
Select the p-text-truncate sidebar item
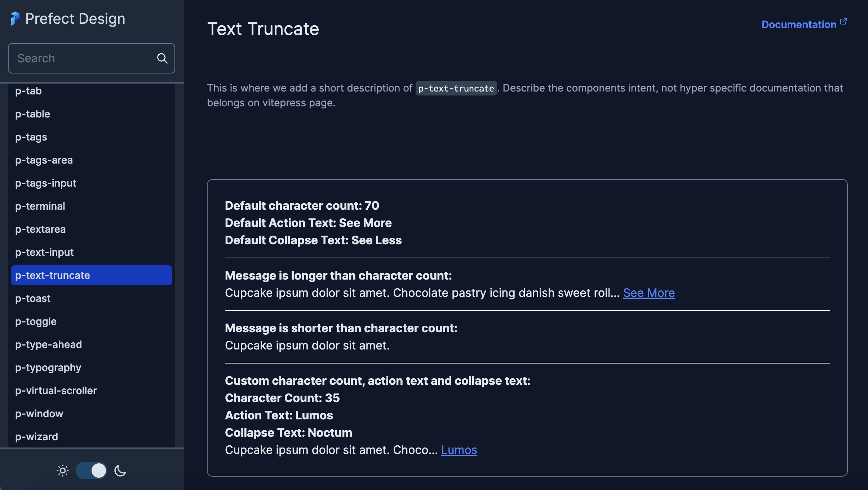pos(92,275)
